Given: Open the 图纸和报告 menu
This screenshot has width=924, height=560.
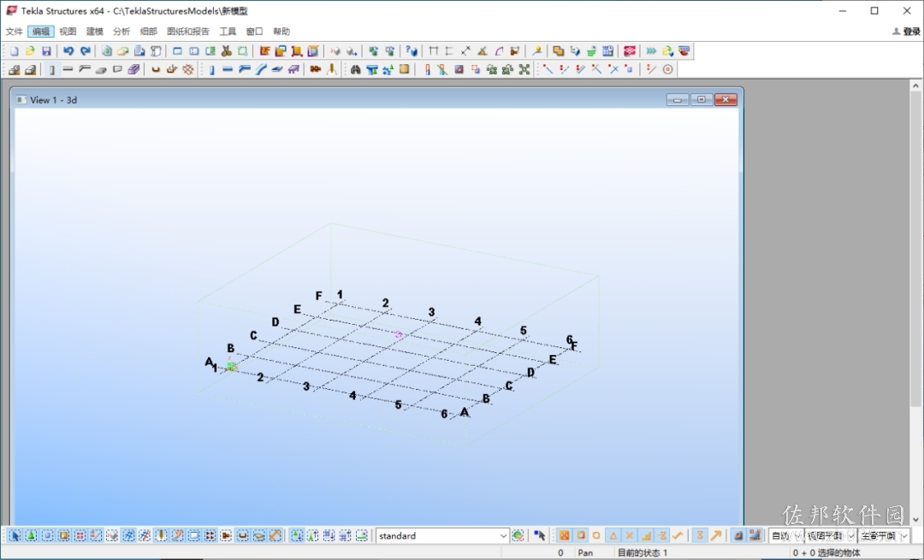Looking at the screenshot, I should pyautogui.click(x=188, y=32).
